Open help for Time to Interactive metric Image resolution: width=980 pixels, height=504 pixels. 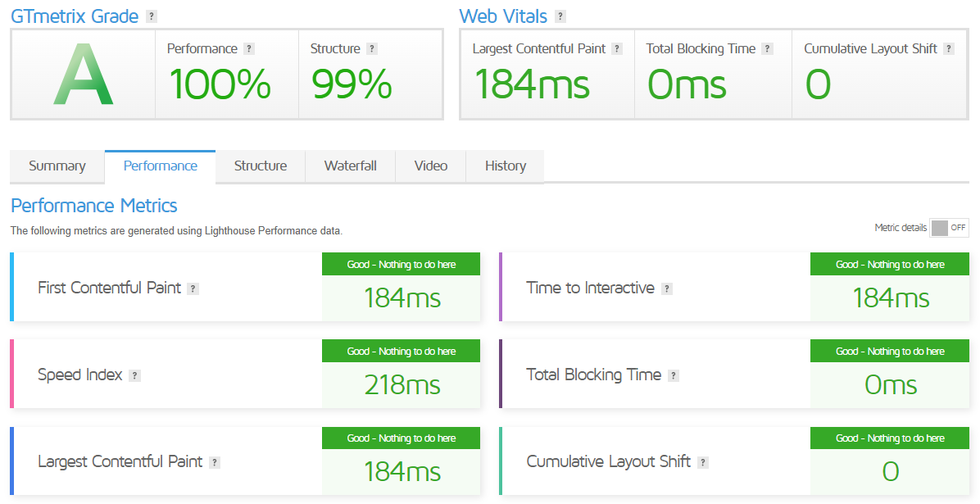(x=667, y=289)
